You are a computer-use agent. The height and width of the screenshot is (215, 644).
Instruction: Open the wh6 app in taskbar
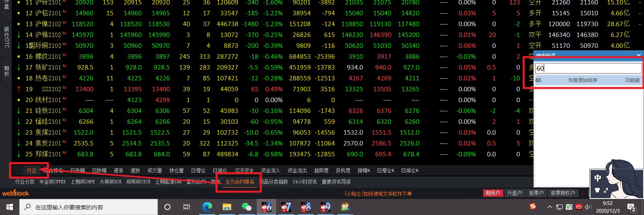[x=266, y=207]
